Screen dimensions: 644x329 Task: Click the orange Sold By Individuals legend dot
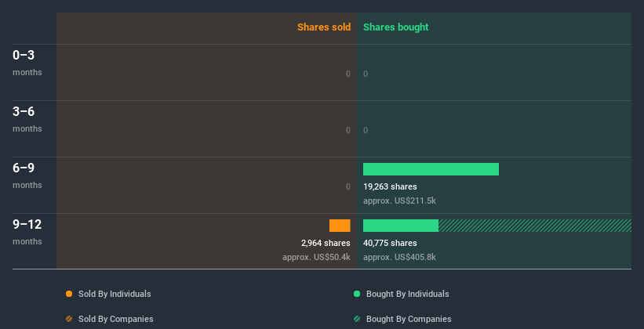[x=69, y=294]
